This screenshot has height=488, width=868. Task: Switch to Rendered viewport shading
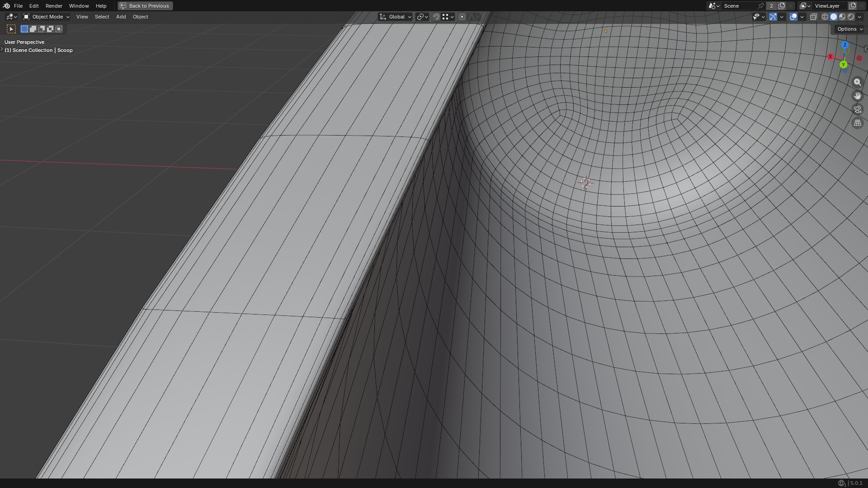pos(851,17)
